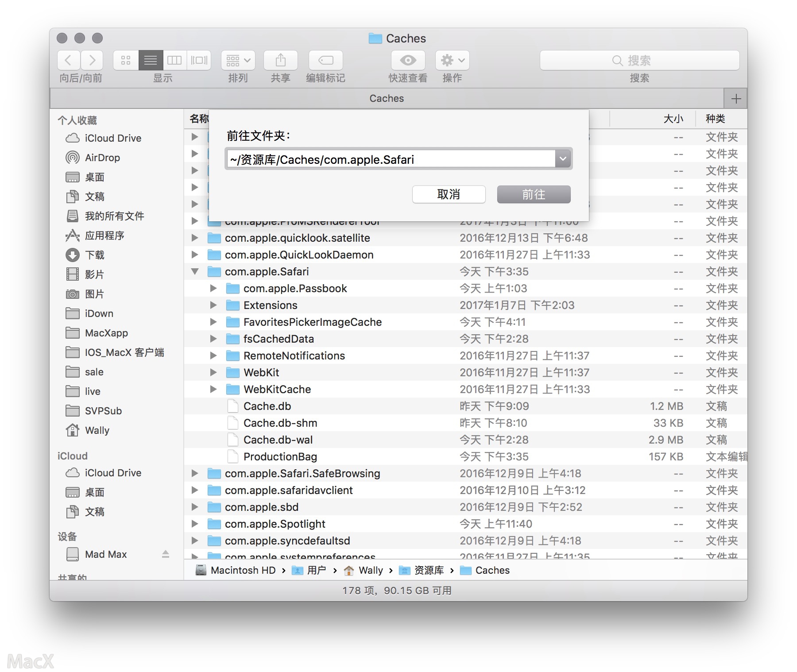Viewport: 797px width, 672px height.
Task: Open AirDrop in the sidebar
Action: (x=102, y=158)
